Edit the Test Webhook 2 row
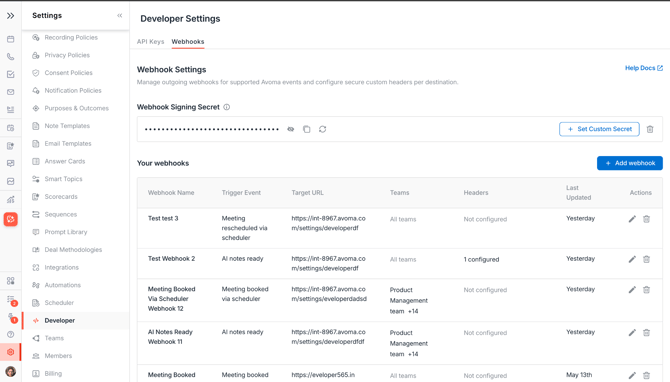 632,259
